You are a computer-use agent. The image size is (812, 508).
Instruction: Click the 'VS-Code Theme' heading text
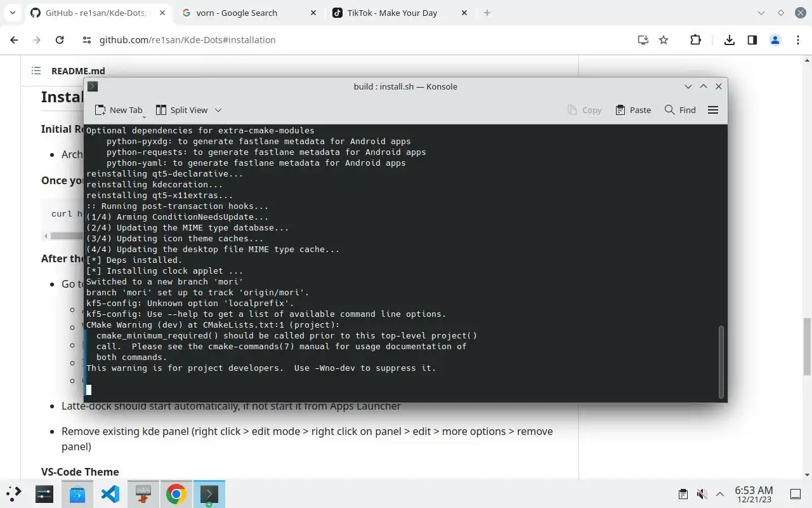tap(80, 472)
